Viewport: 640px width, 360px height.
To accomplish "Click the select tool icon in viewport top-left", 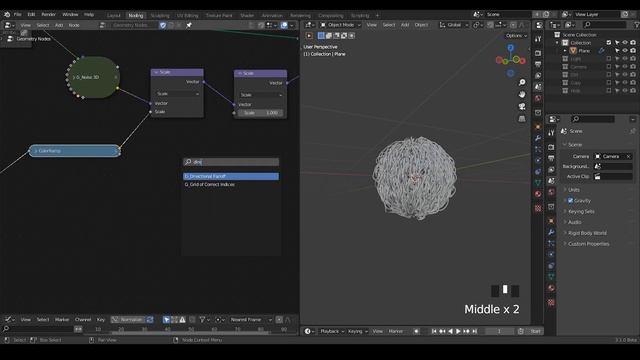I will coord(309,36).
